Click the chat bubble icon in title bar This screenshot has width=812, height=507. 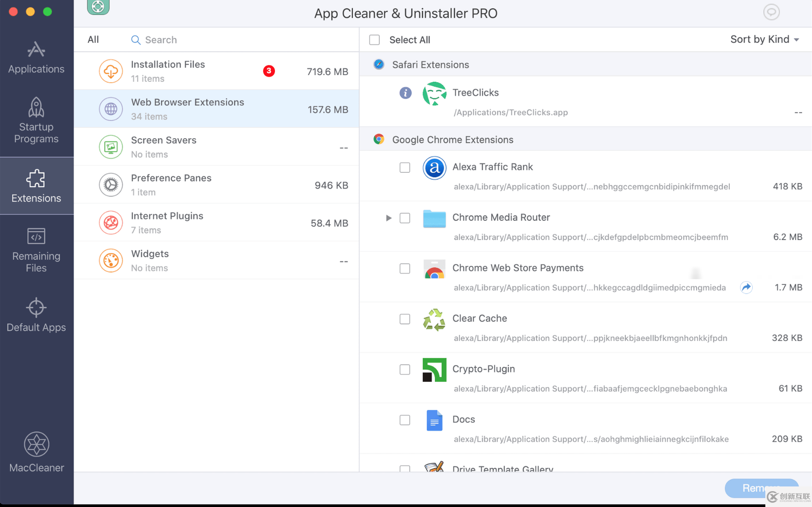tap(771, 12)
